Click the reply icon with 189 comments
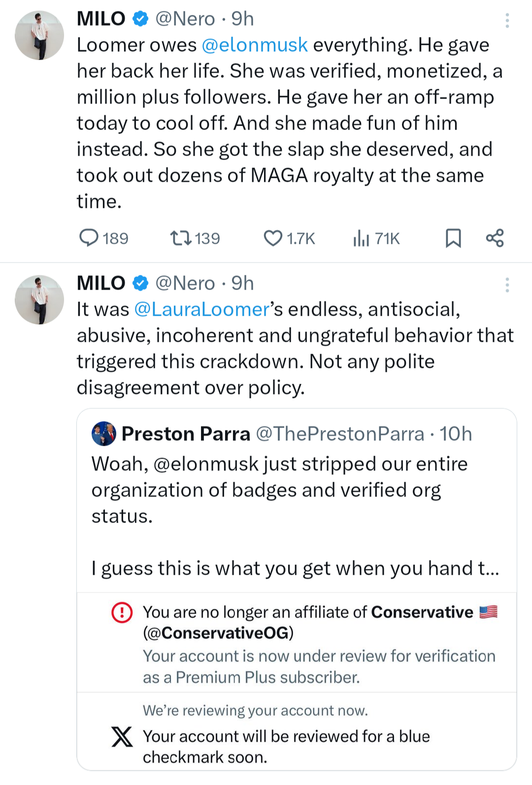 [x=89, y=238]
